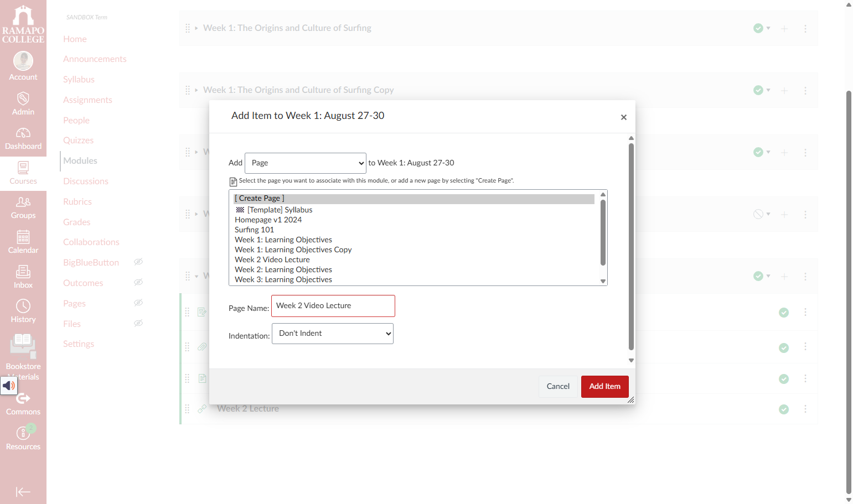The image size is (853, 504).
Task: Open the Account avatar in global navigation
Action: (23, 61)
